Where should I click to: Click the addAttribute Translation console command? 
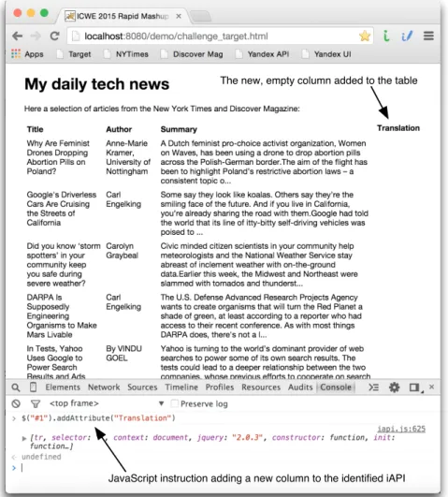tap(98, 418)
